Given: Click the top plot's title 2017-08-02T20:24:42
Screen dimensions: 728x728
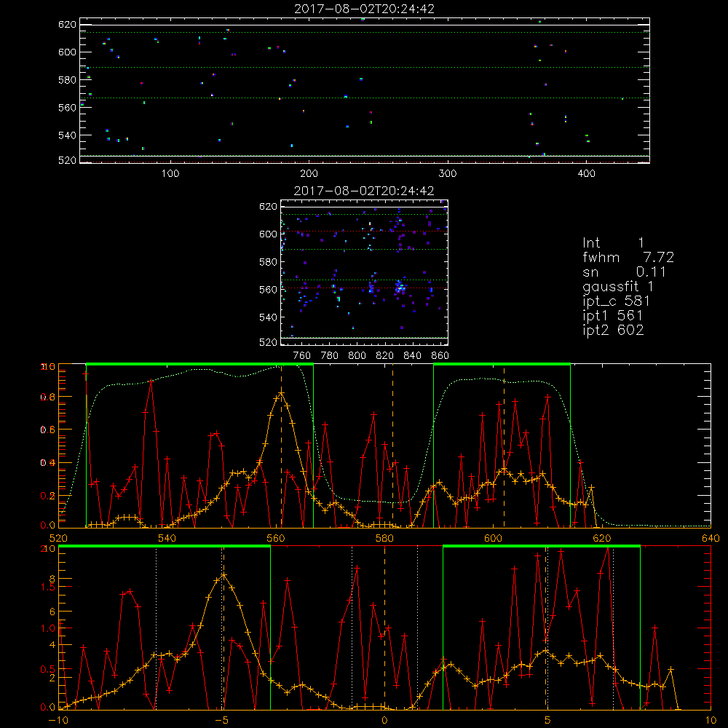Looking at the screenshot, I should point(365,9).
